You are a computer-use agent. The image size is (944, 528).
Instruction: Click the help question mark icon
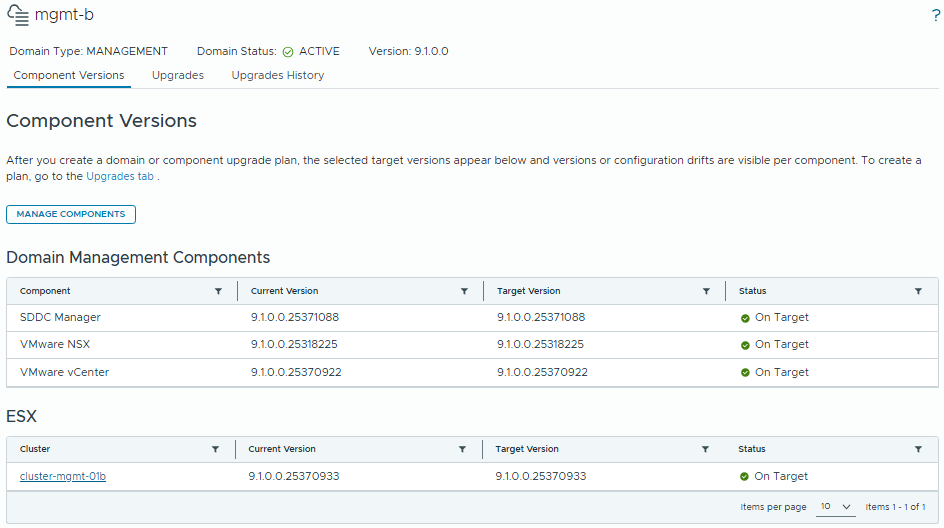(x=936, y=15)
